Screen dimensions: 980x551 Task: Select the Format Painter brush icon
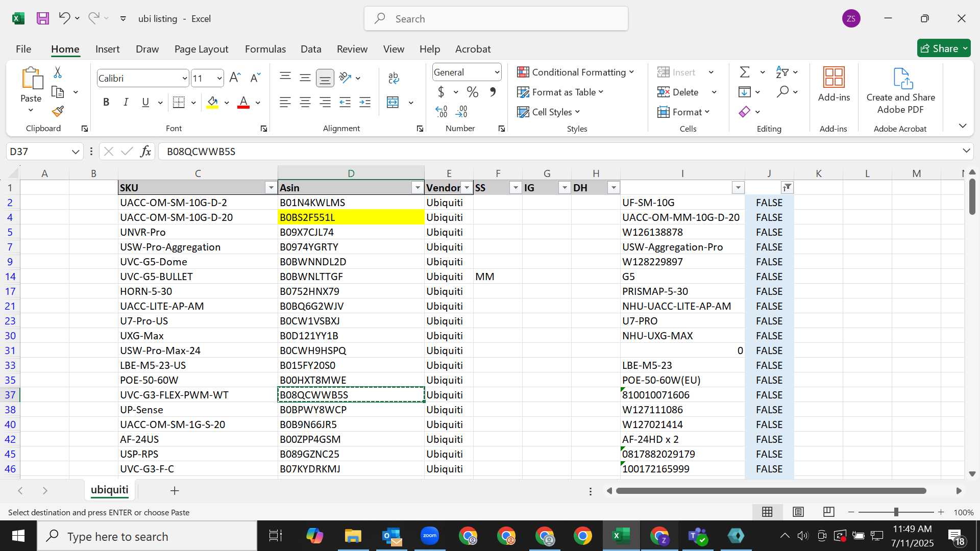click(x=58, y=111)
